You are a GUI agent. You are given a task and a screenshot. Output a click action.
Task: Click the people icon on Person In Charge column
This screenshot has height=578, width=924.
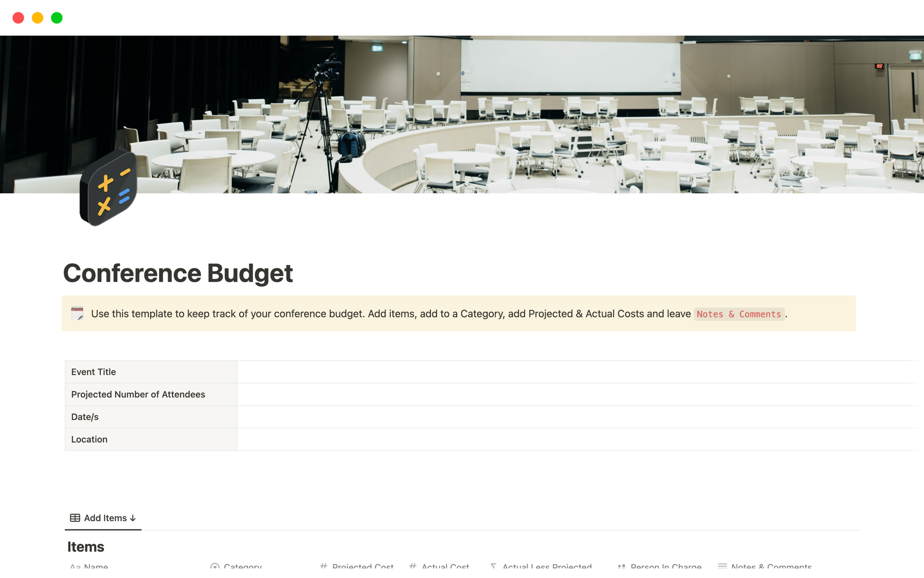pos(621,566)
